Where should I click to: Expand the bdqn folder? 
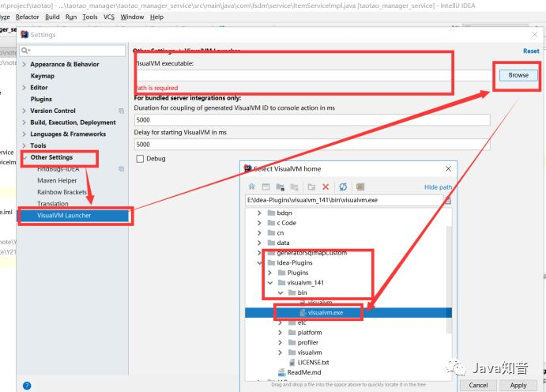[259, 213]
